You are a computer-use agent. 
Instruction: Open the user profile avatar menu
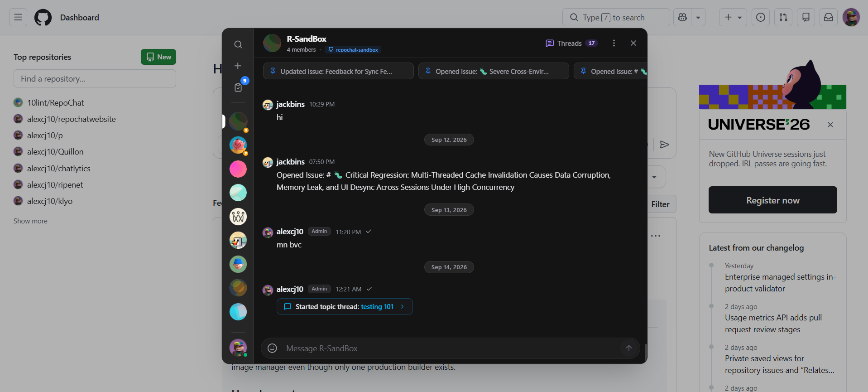[x=851, y=17]
